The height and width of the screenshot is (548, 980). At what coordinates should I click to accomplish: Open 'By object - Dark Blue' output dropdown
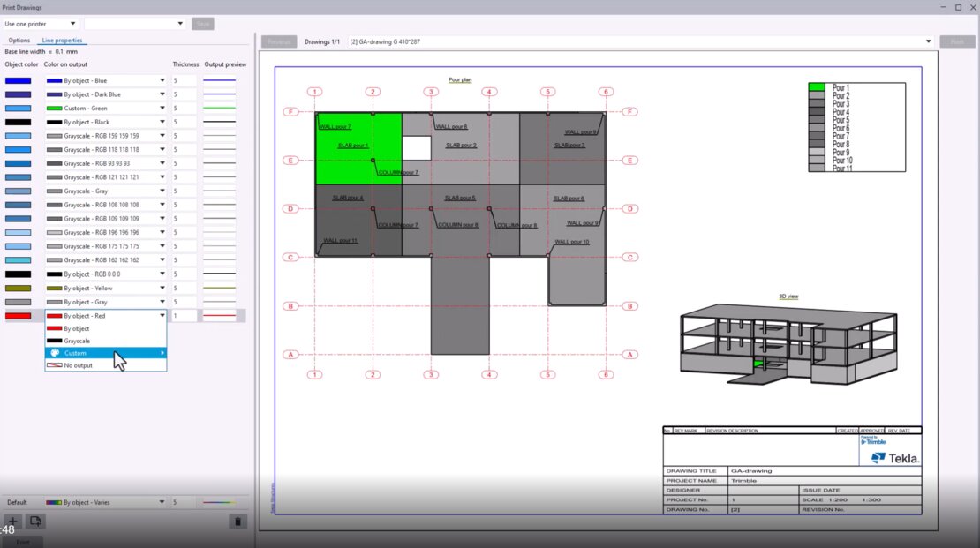point(162,94)
